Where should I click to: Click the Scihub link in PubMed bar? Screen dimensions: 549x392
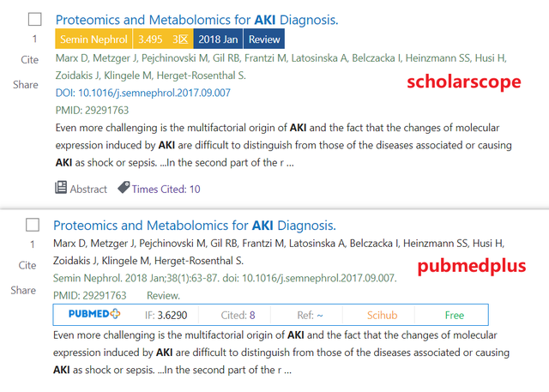(x=382, y=315)
